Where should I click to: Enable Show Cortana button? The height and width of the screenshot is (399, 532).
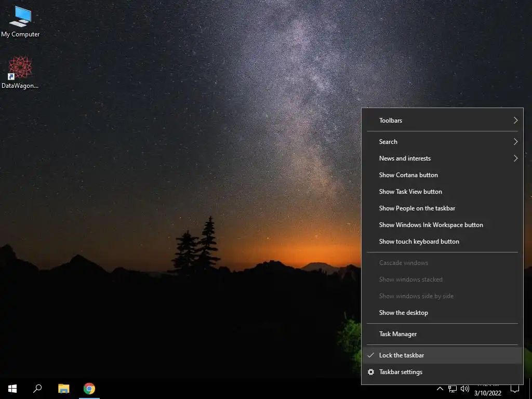coord(443,175)
